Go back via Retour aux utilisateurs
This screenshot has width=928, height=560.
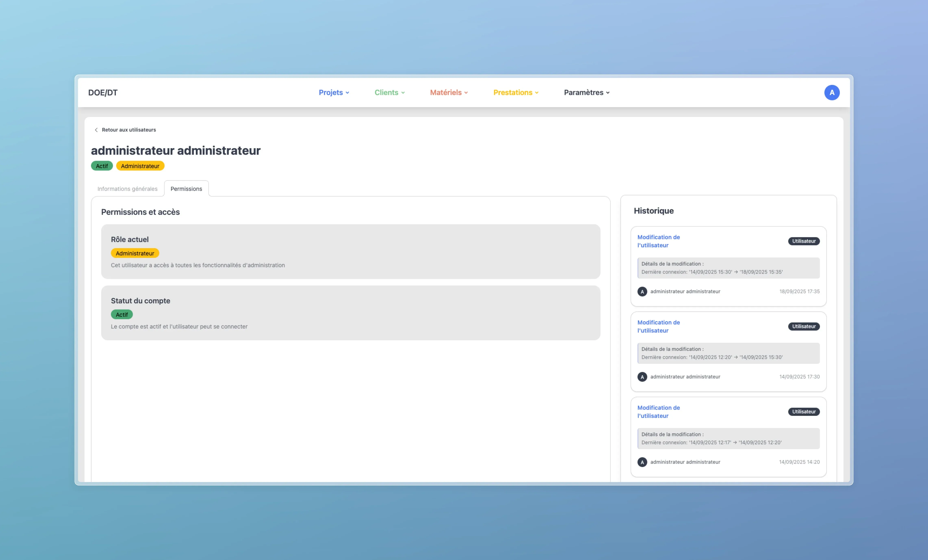click(128, 130)
